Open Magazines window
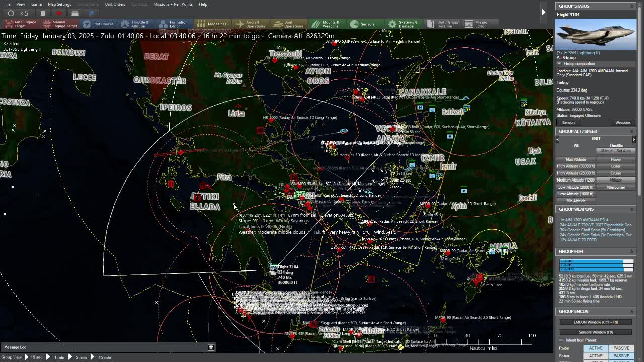 (212, 24)
